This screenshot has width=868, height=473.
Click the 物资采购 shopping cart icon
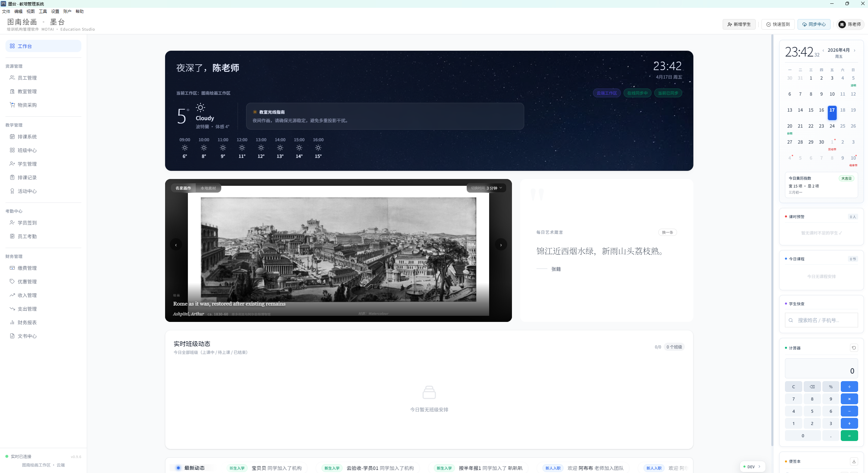pyautogui.click(x=12, y=105)
